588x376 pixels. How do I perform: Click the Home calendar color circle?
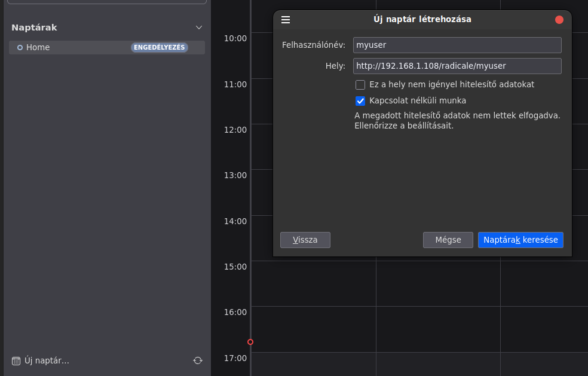20,48
